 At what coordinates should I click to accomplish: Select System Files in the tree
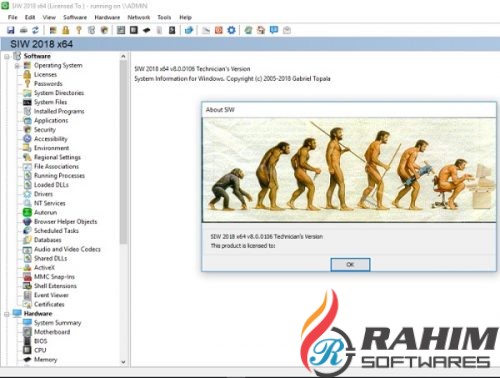pos(50,102)
